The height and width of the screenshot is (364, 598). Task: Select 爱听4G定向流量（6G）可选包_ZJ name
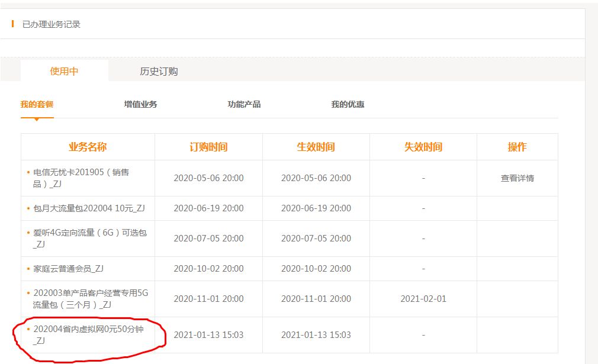point(89,238)
